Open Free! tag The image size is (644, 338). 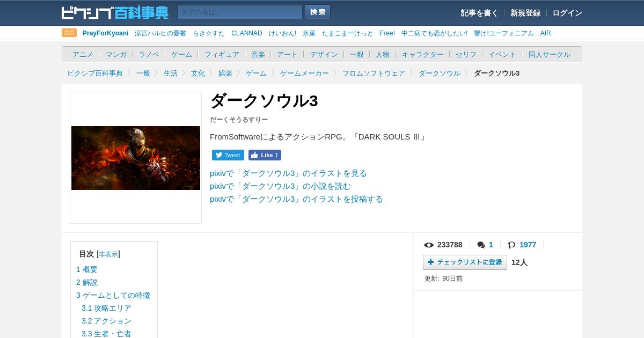387,33
